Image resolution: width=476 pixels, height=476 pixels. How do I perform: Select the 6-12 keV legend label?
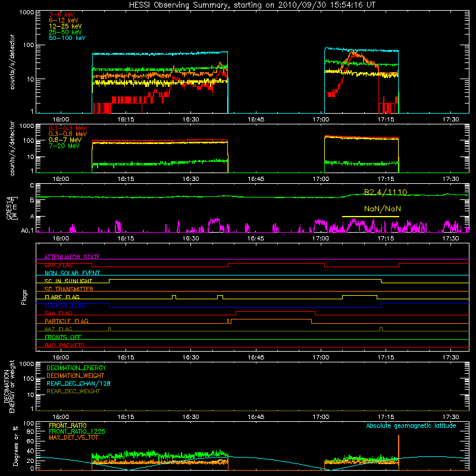64,20
